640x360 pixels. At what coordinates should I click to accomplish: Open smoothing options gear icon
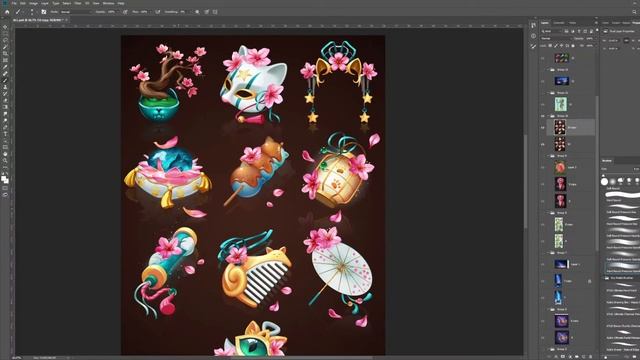point(197,12)
